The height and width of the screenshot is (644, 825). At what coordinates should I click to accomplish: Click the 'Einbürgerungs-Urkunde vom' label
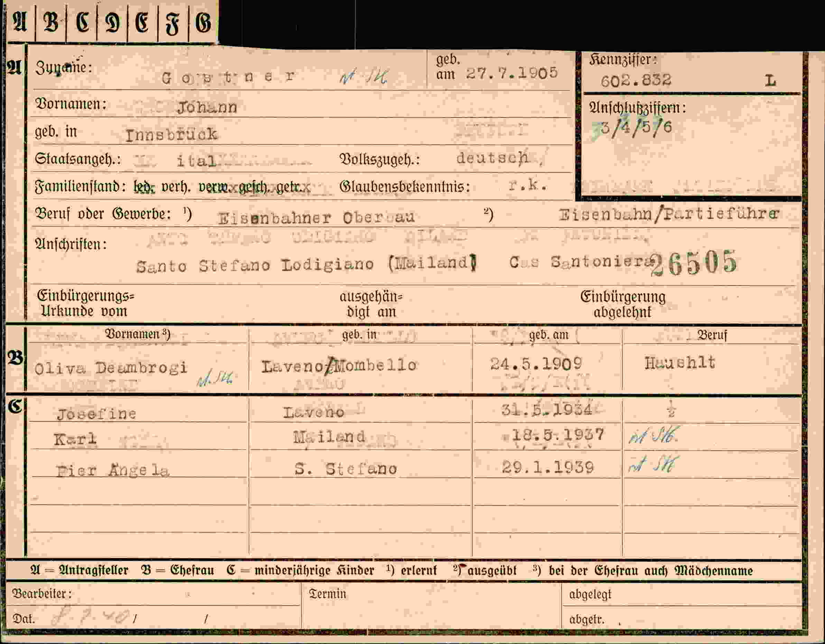coord(85,303)
